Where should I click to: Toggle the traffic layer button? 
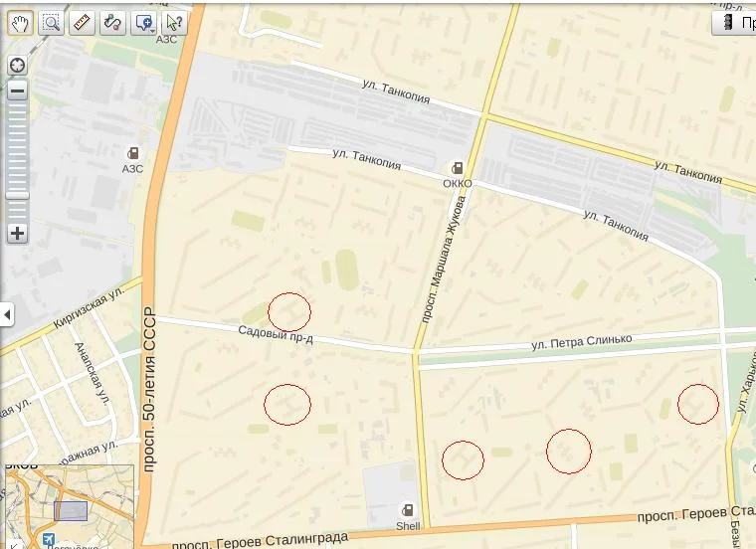[x=734, y=23]
